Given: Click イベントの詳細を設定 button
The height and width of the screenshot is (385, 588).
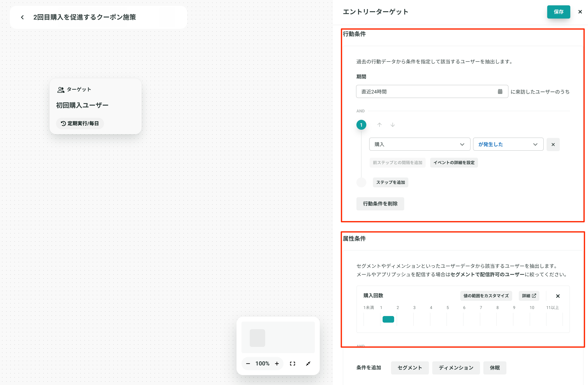Looking at the screenshot, I should click(454, 163).
